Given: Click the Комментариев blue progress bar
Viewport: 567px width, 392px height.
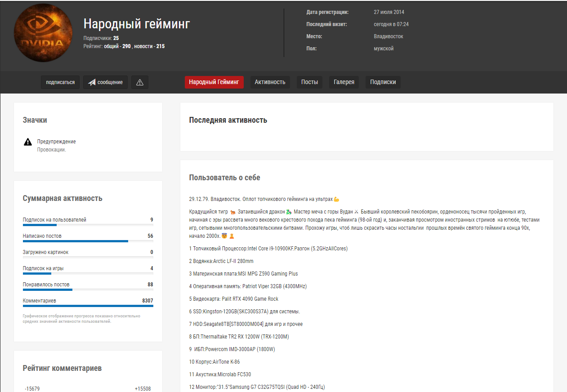Looking at the screenshot, I should (88, 306).
